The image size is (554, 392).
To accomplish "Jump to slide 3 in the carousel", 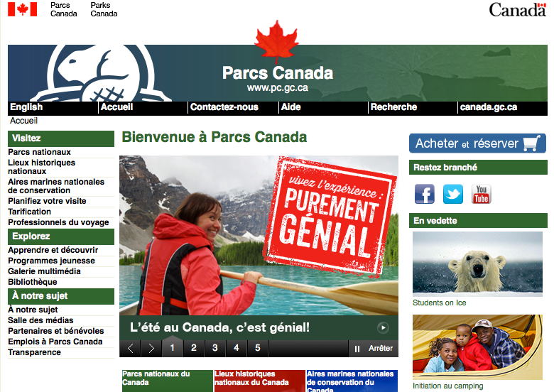I will tap(214, 348).
